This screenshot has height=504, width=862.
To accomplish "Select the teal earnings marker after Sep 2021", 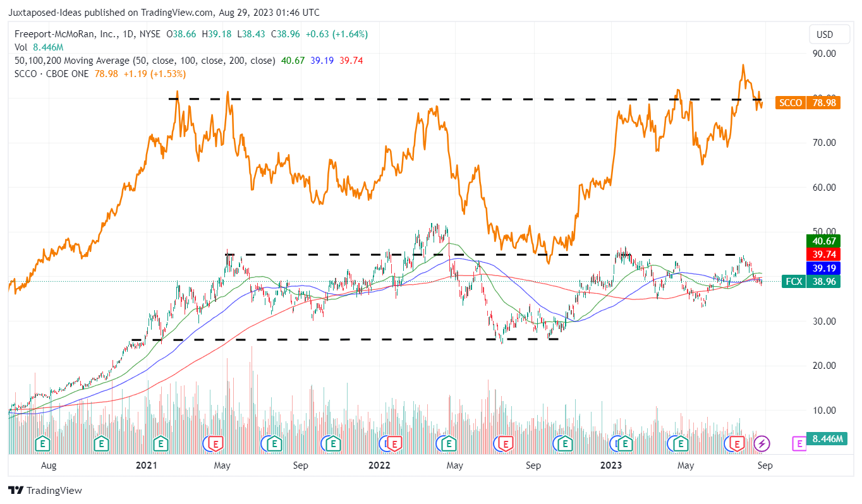I will point(332,444).
